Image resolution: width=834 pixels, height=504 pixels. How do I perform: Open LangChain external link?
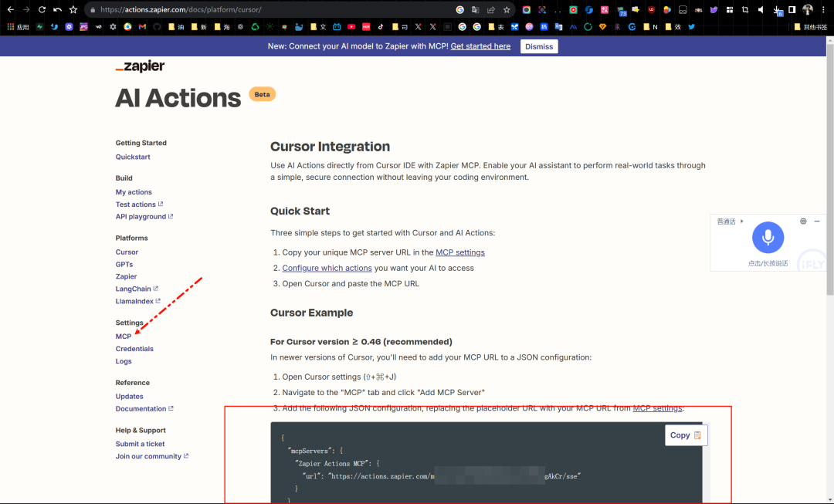click(x=137, y=289)
